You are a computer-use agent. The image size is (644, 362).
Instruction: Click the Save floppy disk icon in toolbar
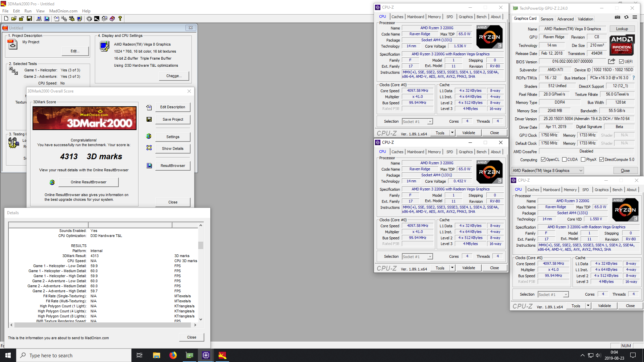[30, 19]
